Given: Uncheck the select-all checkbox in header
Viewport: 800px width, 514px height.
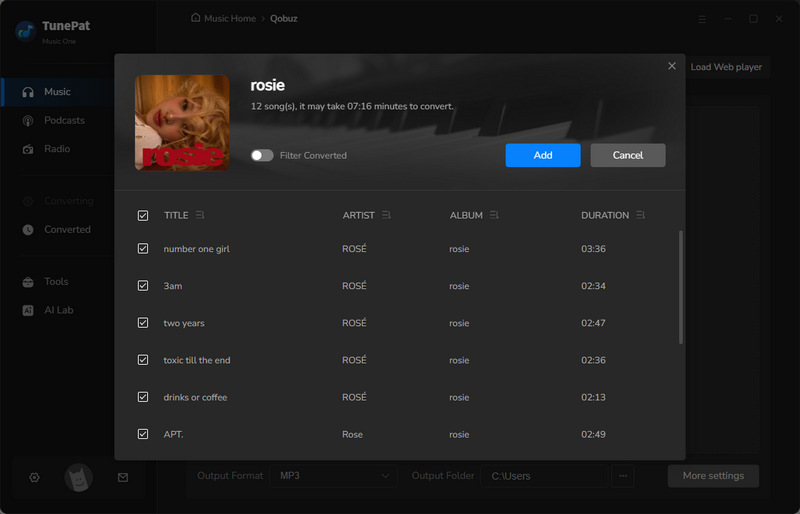Looking at the screenshot, I should (143, 215).
